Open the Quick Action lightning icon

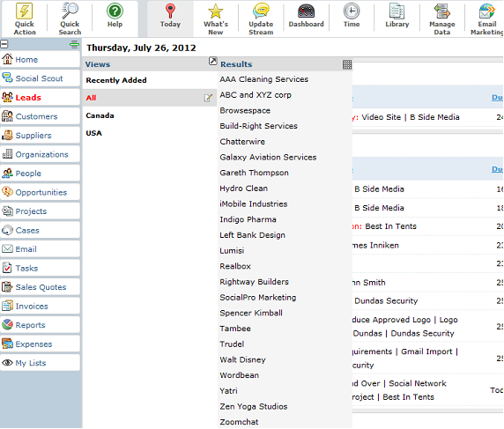point(25,11)
